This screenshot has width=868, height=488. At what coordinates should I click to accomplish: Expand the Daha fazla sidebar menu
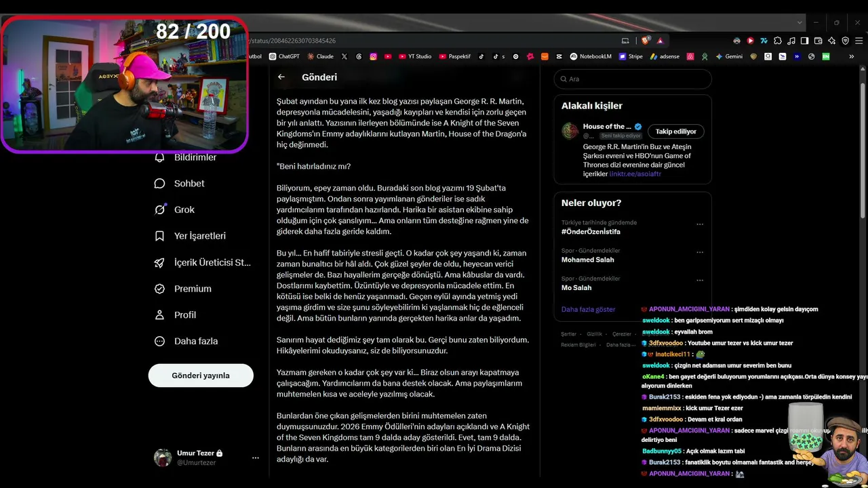pos(186,342)
